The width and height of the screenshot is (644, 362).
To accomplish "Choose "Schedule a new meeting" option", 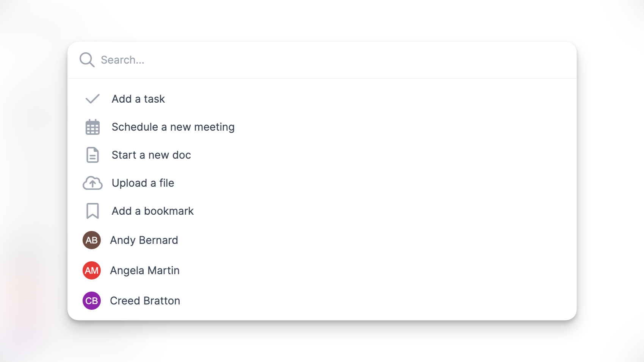I will click(x=173, y=127).
